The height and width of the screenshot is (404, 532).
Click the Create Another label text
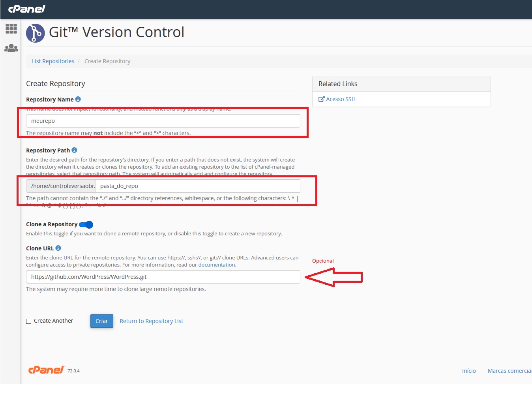click(x=53, y=321)
